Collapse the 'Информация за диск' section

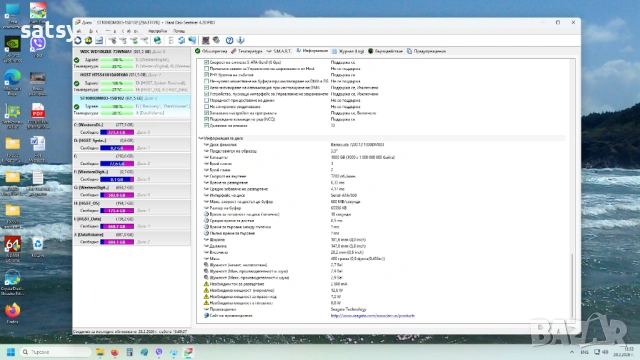(201, 138)
